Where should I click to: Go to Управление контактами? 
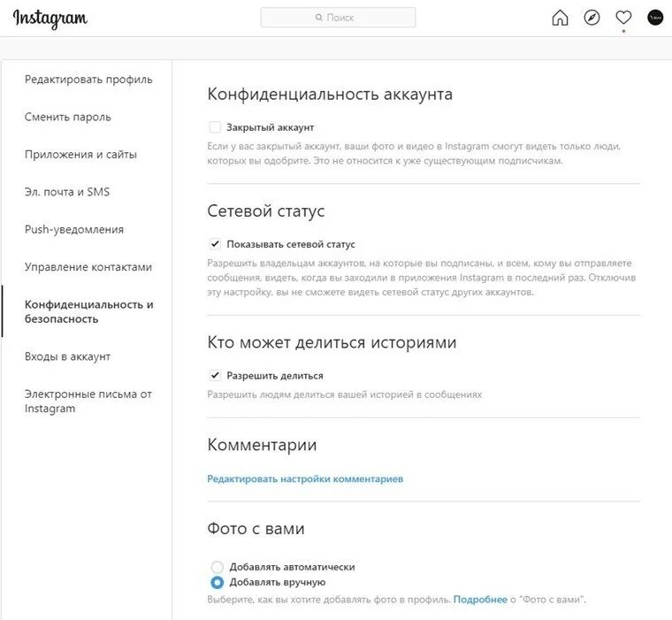click(88, 267)
